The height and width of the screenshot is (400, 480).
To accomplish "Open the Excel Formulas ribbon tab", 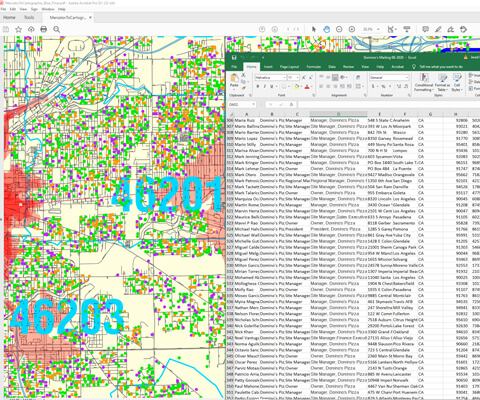I will [x=313, y=67].
